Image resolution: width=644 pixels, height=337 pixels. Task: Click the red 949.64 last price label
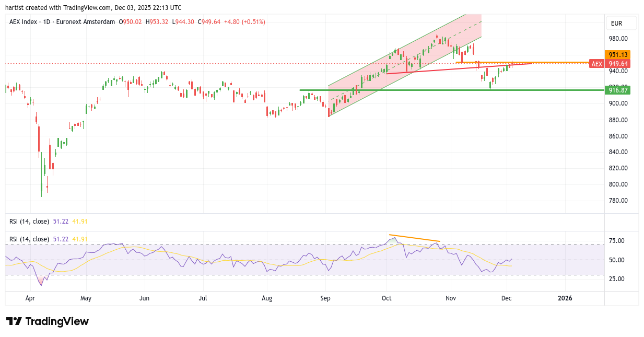(x=618, y=64)
